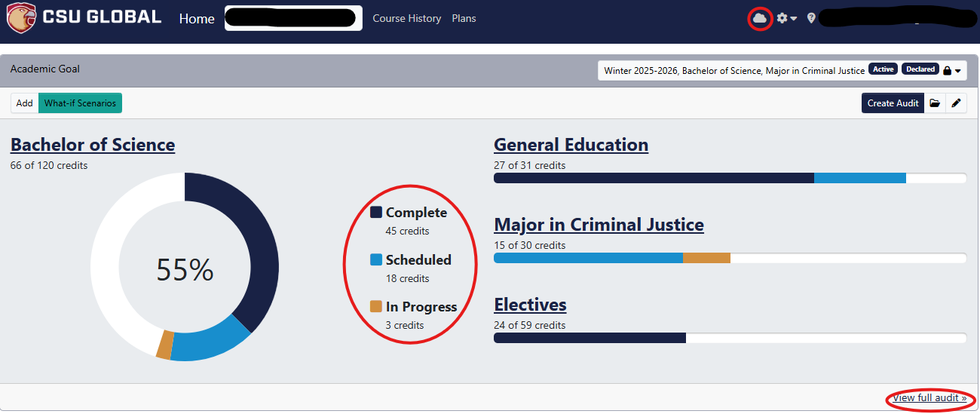Open the Plans menu item

click(464, 18)
